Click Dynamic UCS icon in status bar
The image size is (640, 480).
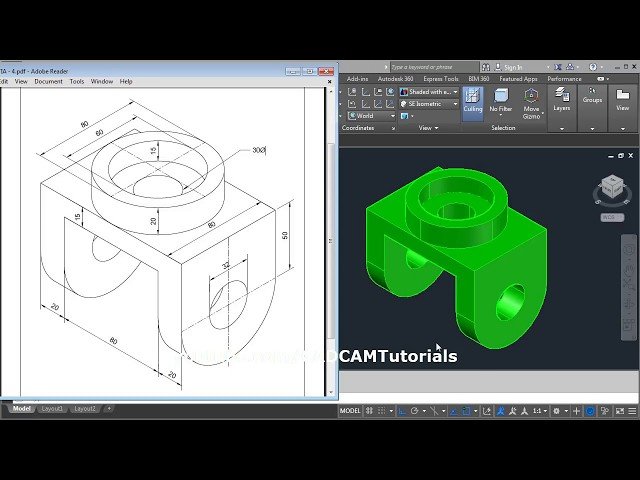click(x=487, y=411)
